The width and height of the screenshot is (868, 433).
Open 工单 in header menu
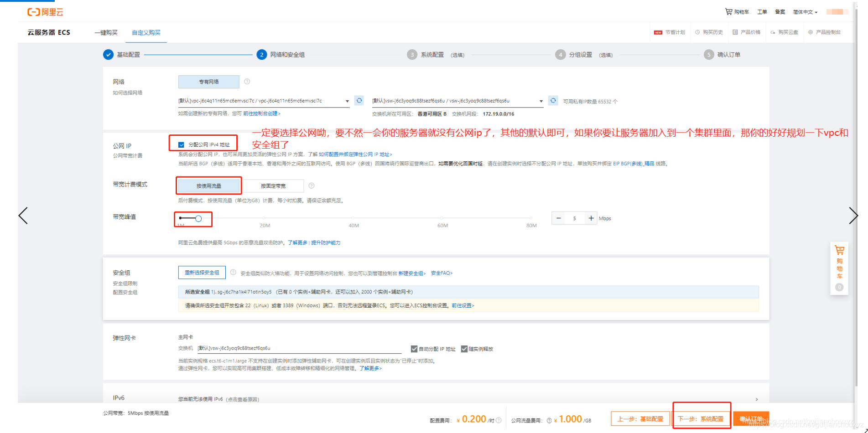762,12
